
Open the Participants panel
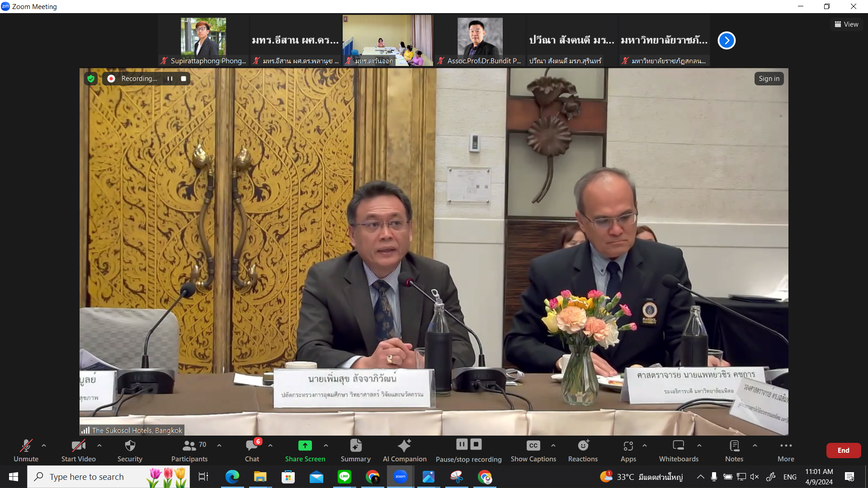point(189,450)
